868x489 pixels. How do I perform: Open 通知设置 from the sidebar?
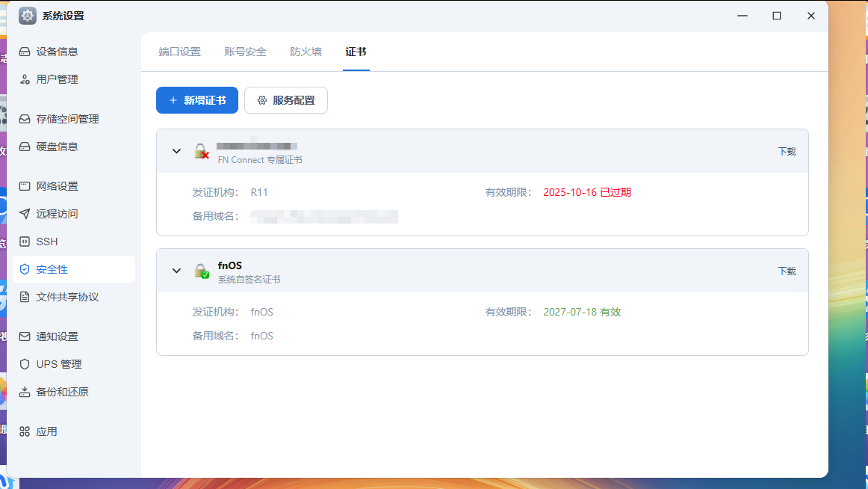tap(57, 336)
